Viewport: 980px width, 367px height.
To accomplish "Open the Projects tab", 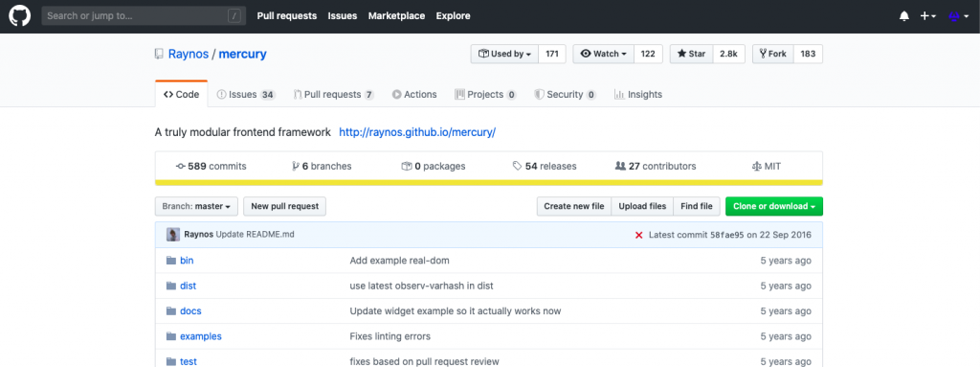I will click(485, 95).
